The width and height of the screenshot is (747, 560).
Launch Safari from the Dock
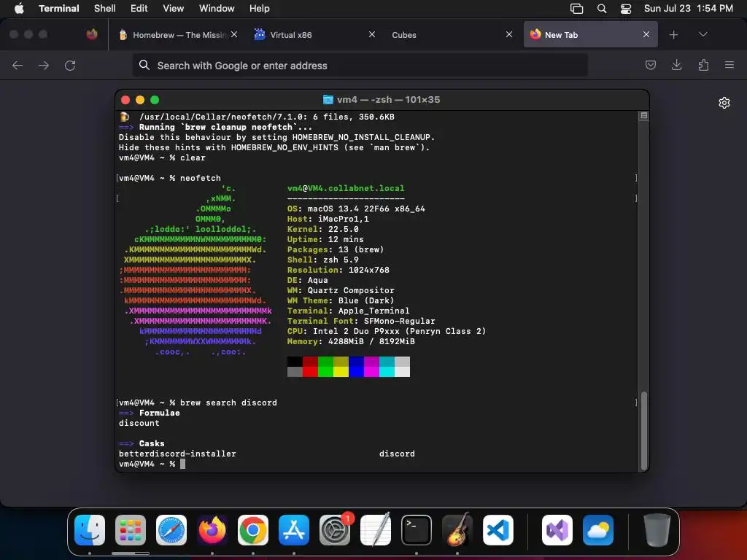click(171, 530)
